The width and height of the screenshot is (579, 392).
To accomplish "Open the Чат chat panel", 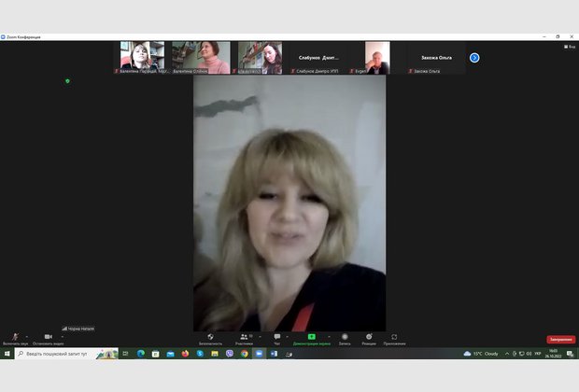I will [x=277, y=339].
